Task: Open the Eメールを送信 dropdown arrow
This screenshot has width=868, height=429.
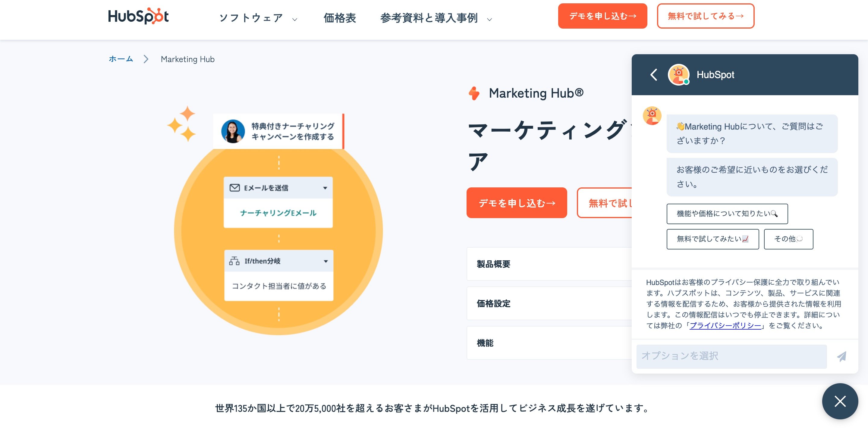Action: [x=325, y=188]
